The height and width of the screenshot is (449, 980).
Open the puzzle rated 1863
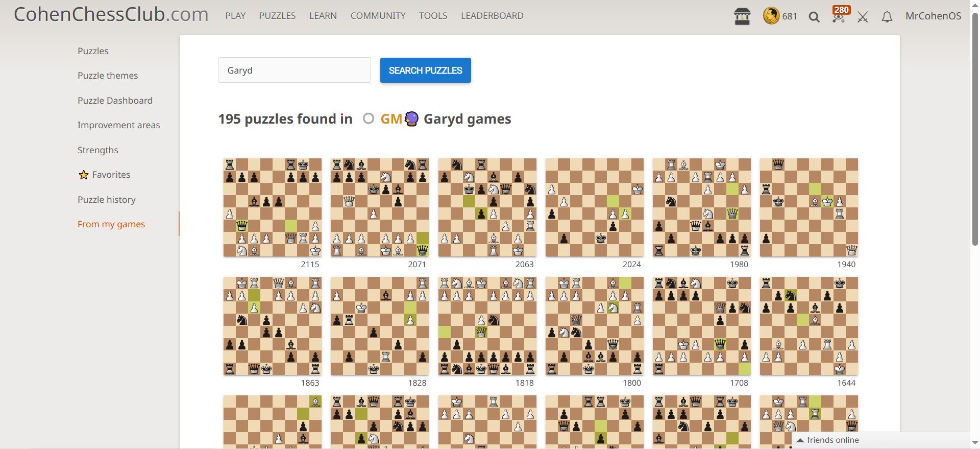273,326
